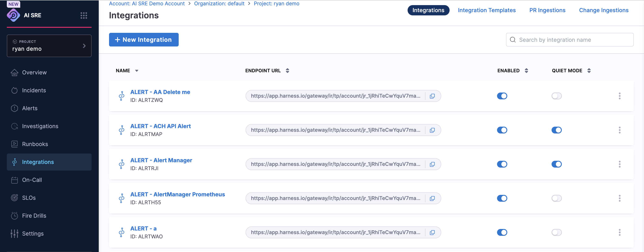Viewport: 644px width, 252px height.
Task: Go to Account: AI SRE Demo Account breadcrumb
Action: point(147,3)
